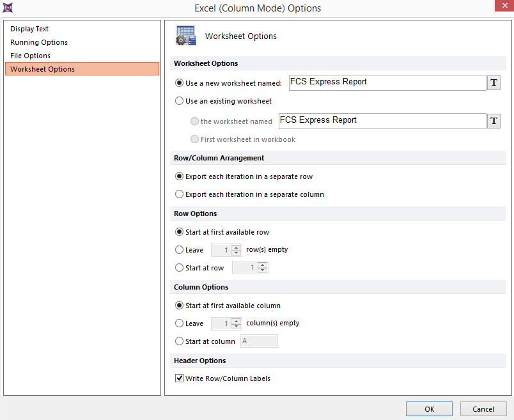Decrease the 'Start at row' spinner value

[263, 270]
